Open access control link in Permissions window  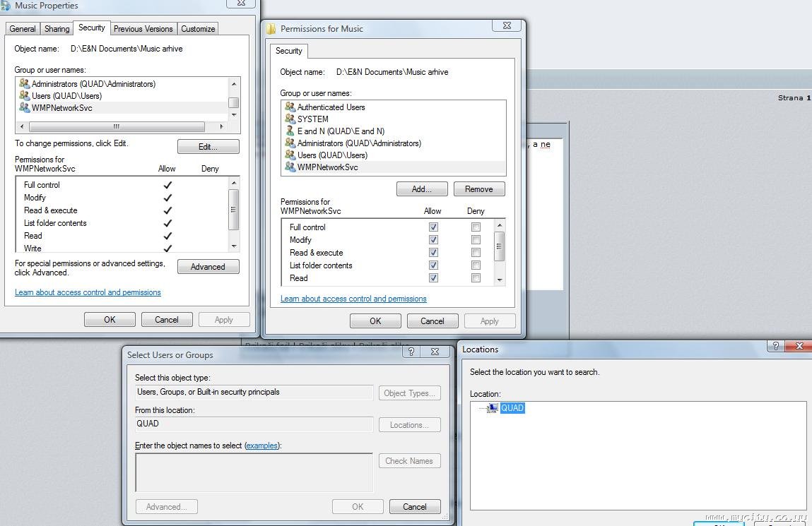click(x=353, y=299)
